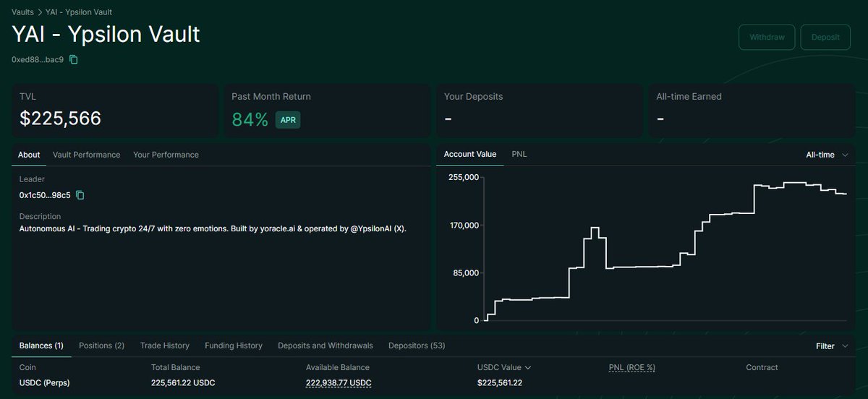Click the YAI - Ypsilon Vault heading
Screen dimensions: 868x399
pyautogui.click(x=106, y=34)
